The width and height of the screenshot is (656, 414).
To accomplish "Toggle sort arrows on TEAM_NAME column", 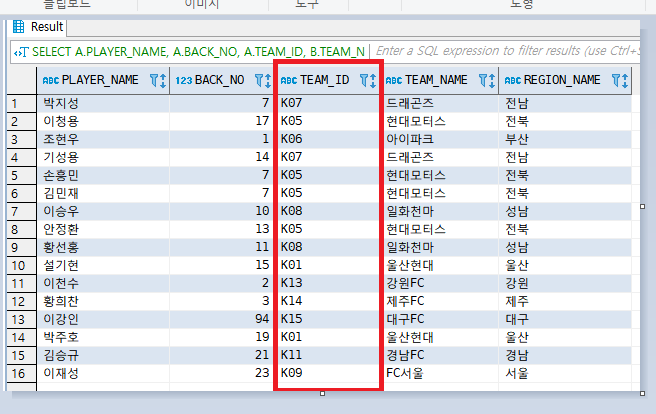I will coord(492,80).
